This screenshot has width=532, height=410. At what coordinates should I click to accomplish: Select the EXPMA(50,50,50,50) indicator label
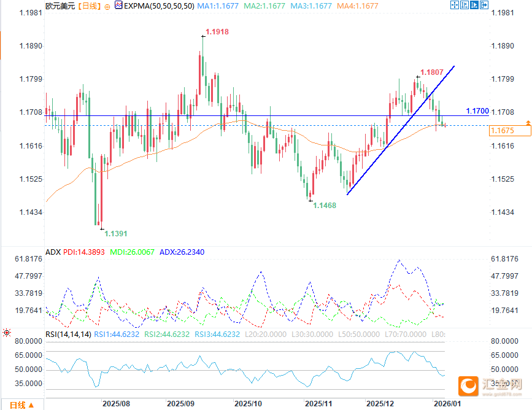159,6
